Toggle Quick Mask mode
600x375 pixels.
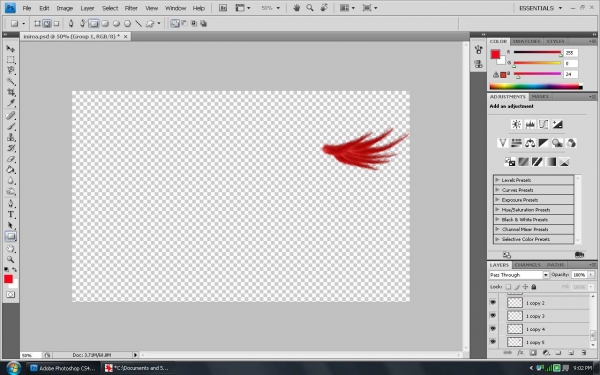11,295
